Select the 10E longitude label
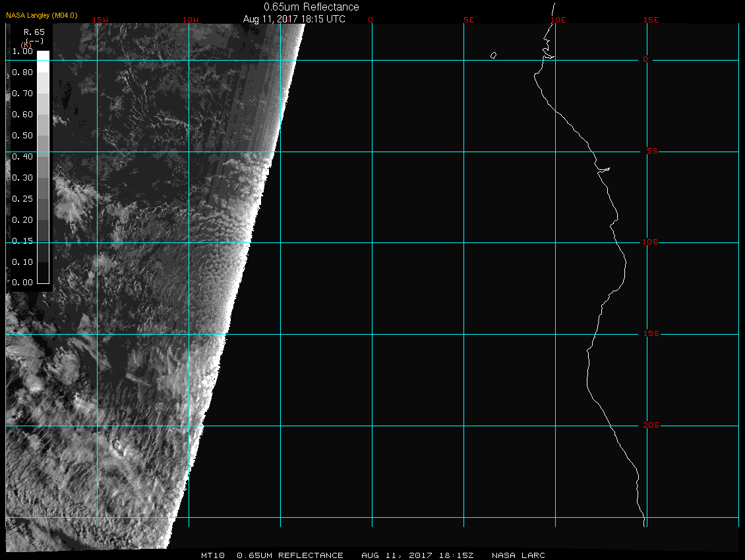745x560 pixels. 558,20
